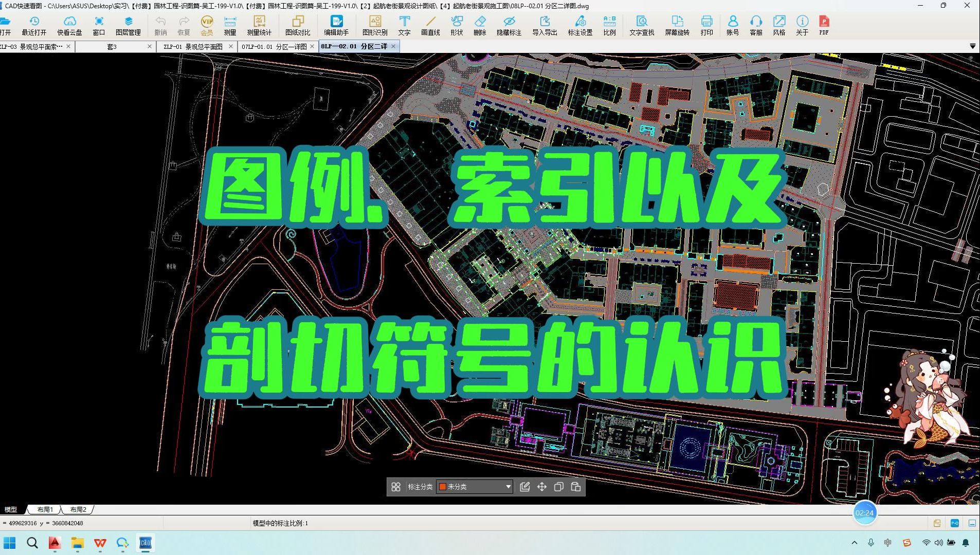Open 图层管理 layer management

[128, 25]
